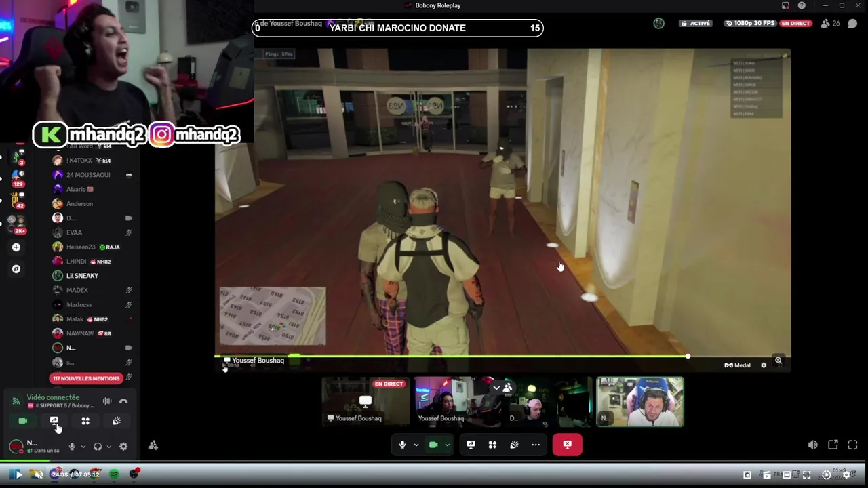Open Spotify from the taskbar

pos(114,474)
